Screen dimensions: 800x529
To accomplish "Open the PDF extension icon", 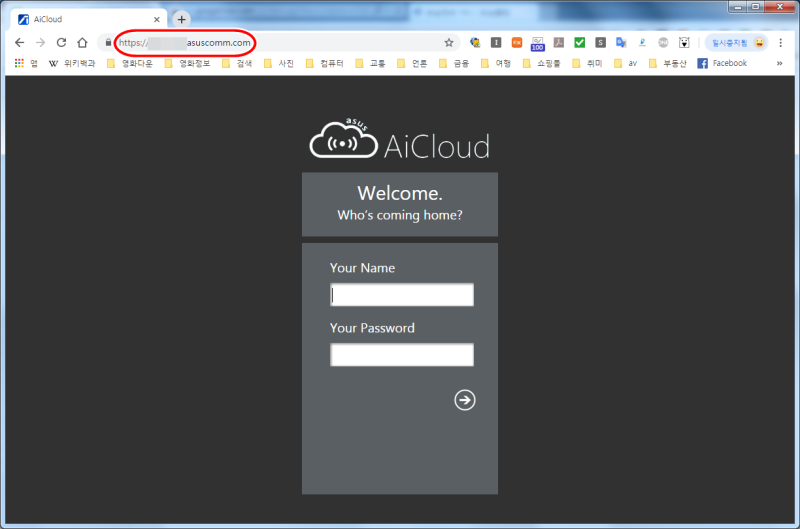I will click(559, 43).
